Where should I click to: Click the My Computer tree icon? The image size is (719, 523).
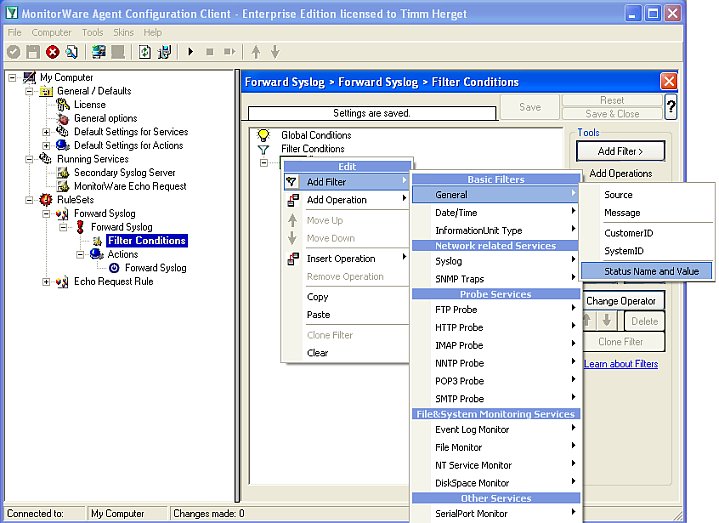(29, 77)
